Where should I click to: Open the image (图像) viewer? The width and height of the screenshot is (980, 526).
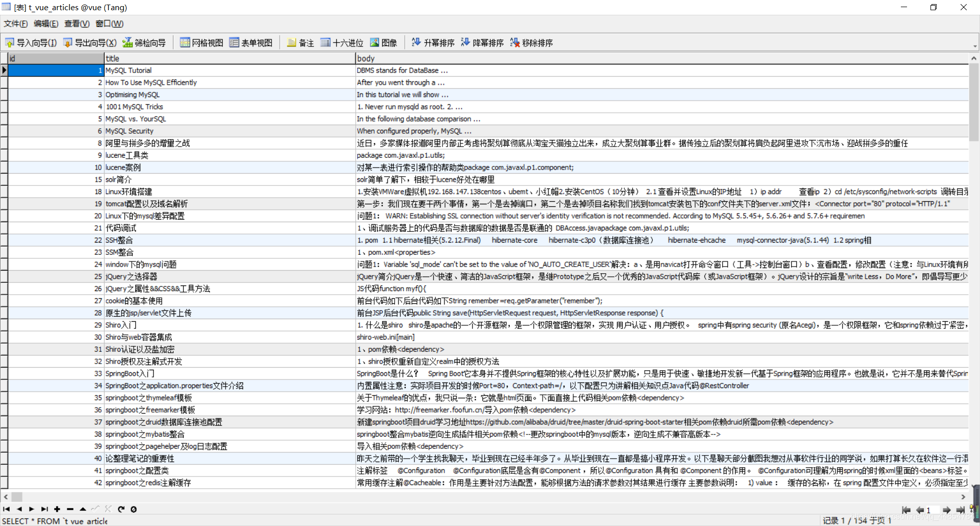(383, 43)
